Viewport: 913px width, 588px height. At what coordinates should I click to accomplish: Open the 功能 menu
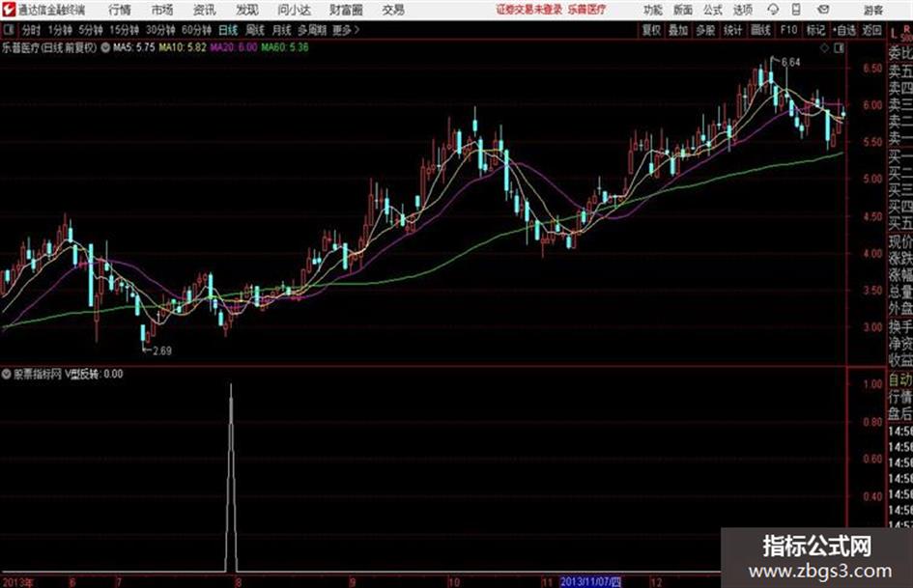coord(653,10)
